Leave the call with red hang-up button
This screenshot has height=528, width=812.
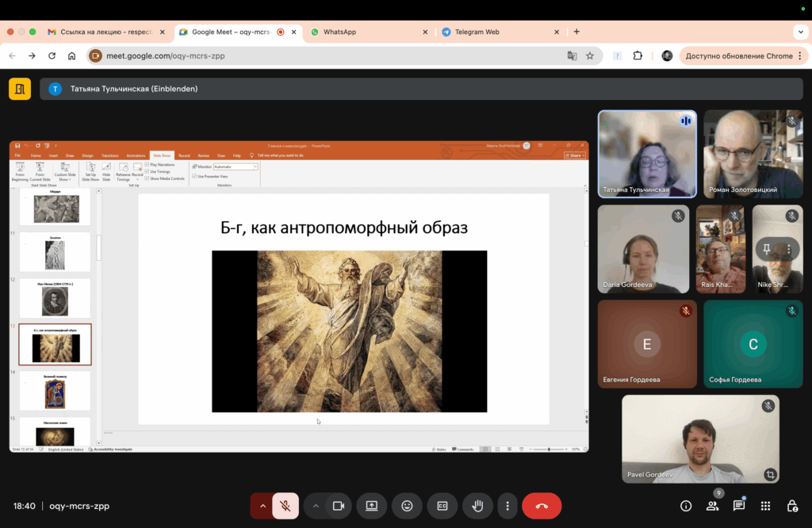pyautogui.click(x=542, y=506)
